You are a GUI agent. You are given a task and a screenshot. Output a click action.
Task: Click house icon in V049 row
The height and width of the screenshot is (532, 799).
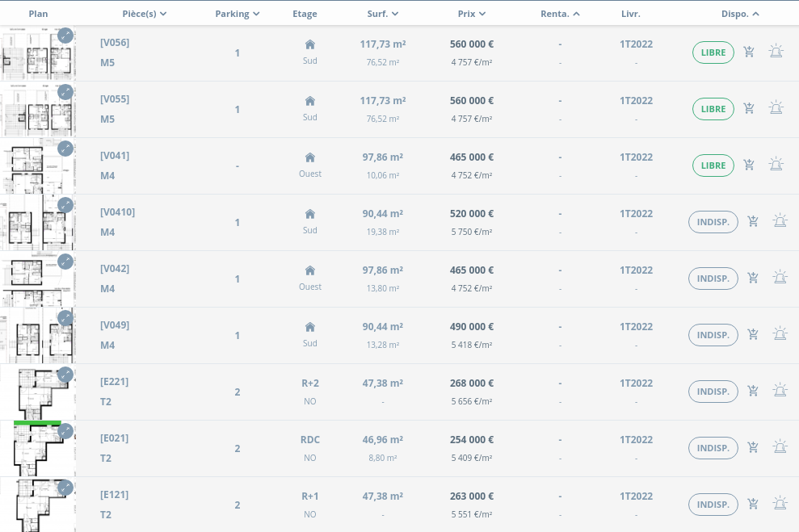pos(309,327)
